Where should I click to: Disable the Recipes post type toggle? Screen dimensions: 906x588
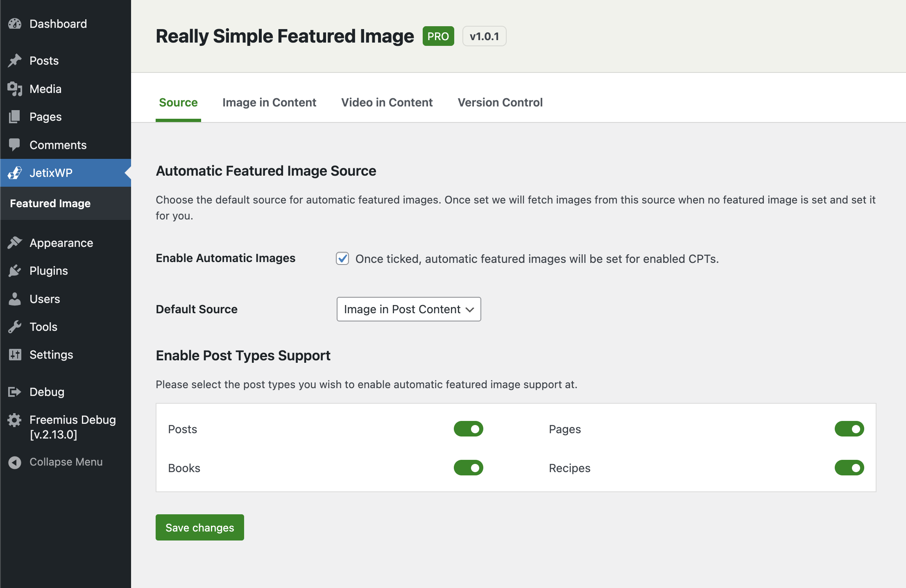(849, 468)
